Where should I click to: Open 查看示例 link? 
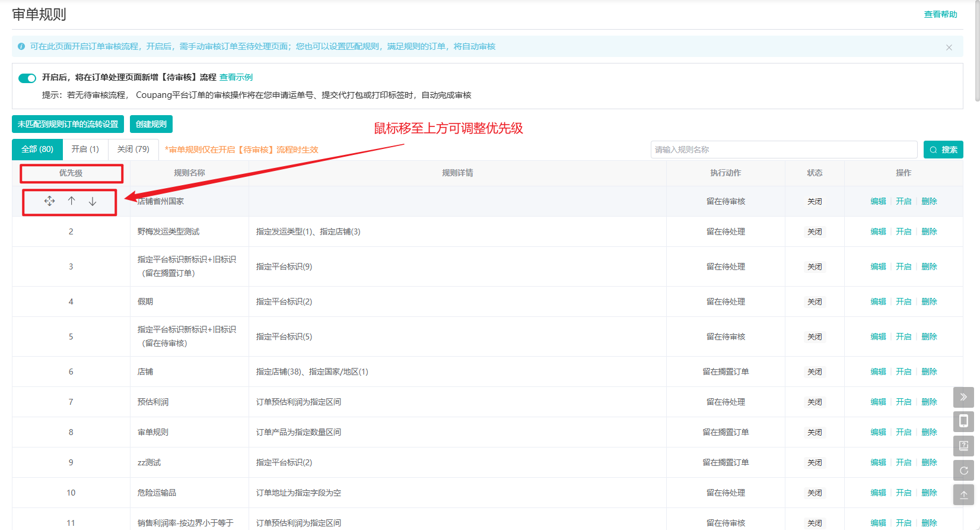(236, 77)
